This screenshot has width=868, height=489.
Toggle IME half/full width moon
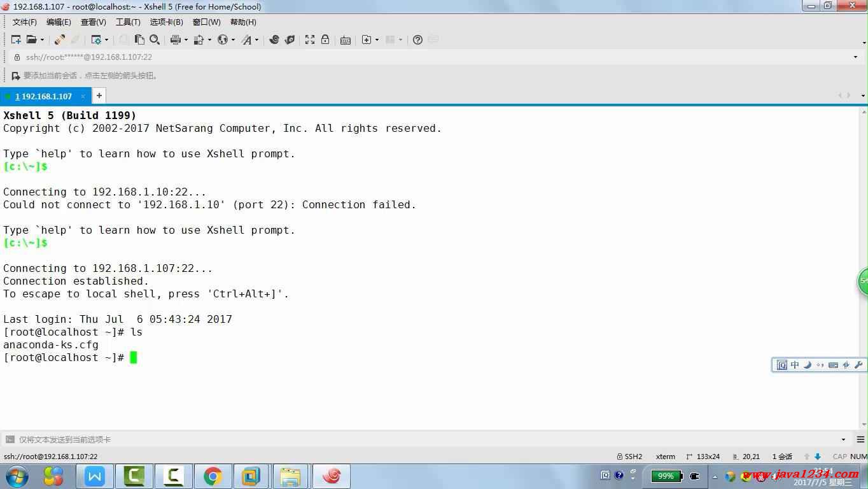click(x=808, y=365)
